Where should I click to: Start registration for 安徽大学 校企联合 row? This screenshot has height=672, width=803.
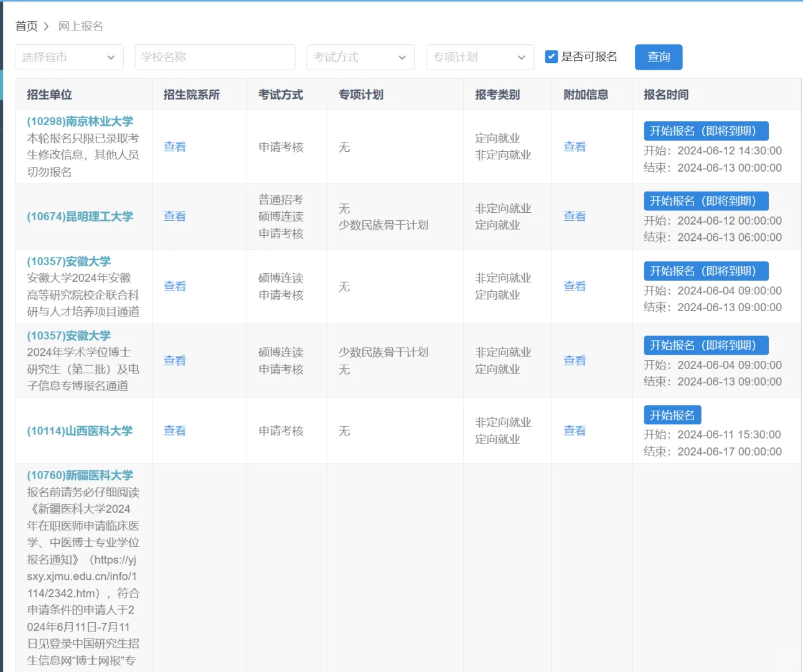pos(706,271)
